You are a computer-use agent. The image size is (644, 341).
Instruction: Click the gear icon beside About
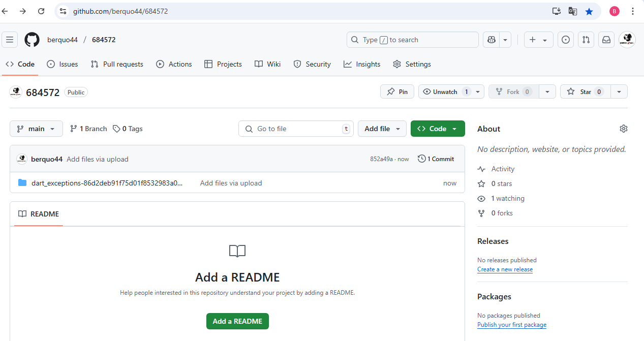click(x=624, y=129)
